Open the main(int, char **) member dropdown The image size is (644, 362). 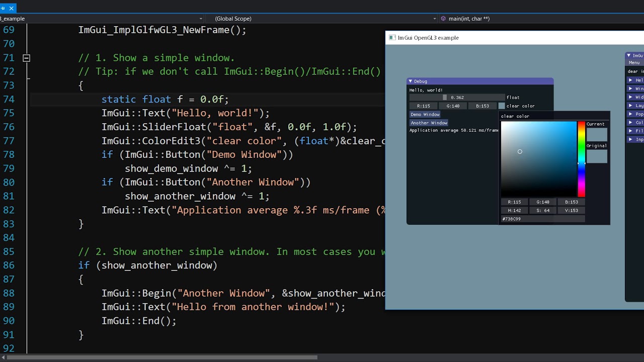pos(541,19)
